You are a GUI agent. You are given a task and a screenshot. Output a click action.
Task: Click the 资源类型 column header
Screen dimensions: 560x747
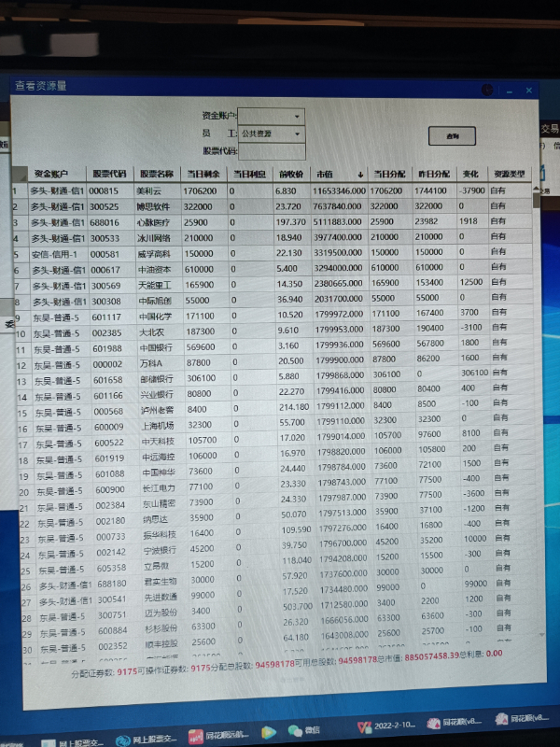click(509, 174)
